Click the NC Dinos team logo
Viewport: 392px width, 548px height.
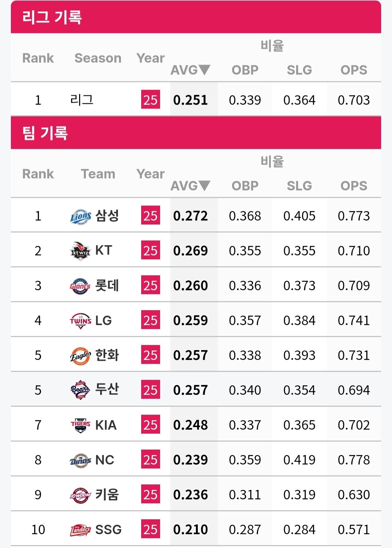[x=81, y=460]
